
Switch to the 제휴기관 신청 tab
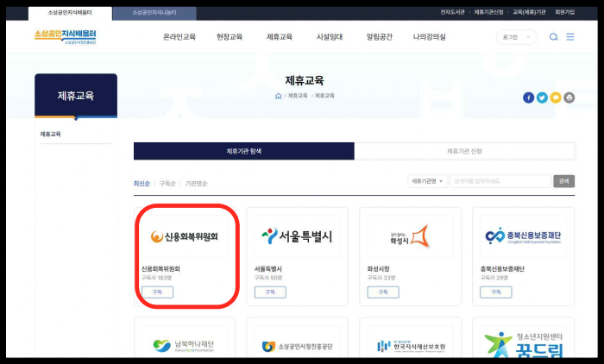[464, 151]
